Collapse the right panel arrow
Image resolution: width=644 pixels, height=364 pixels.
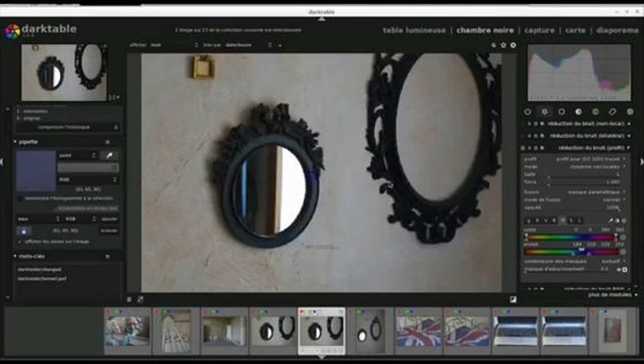[642, 162]
